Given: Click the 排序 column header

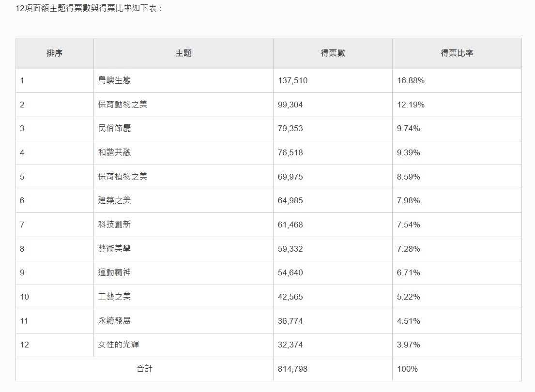Looking at the screenshot, I should [54, 53].
